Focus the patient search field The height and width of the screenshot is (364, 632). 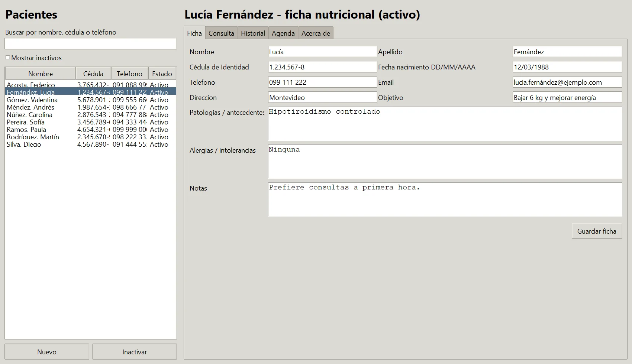(91, 43)
